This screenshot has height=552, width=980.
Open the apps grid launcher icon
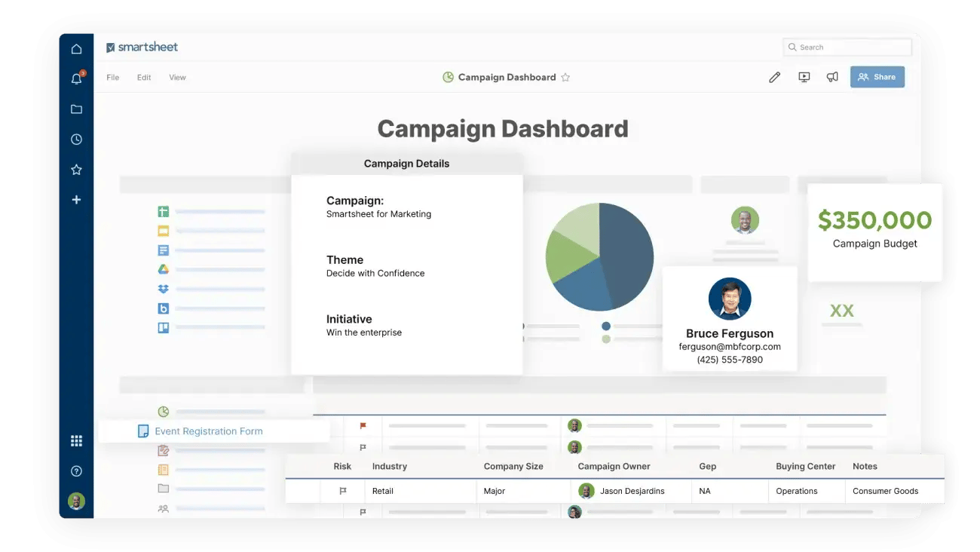76,441
